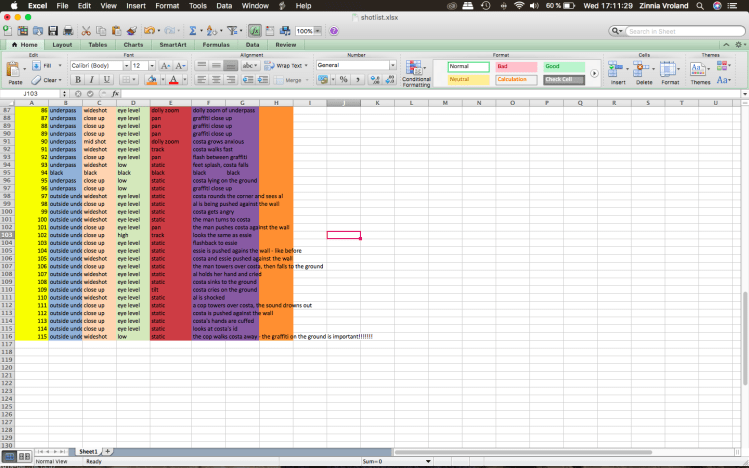Click the font color red A swatch
This screenshot has height=468, width=749.
(x=173, y=79)
